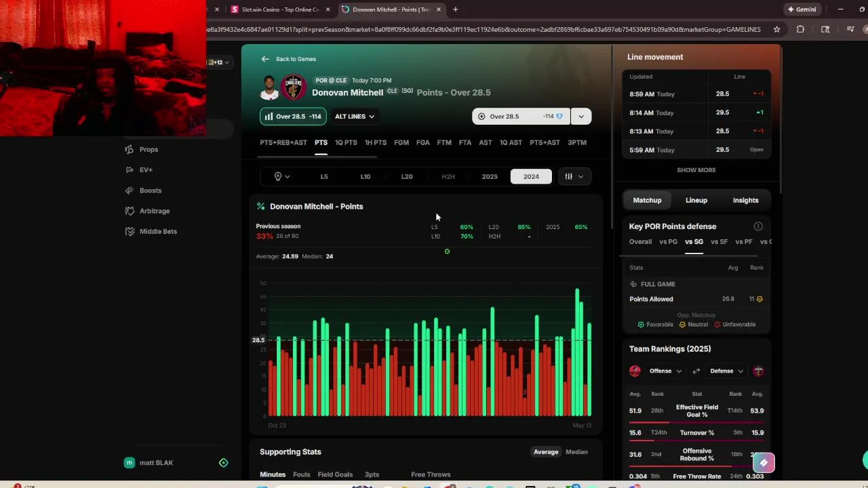The image size is (868, 488).
Task: Click the browser address bar URL
Action: (484, 29)
